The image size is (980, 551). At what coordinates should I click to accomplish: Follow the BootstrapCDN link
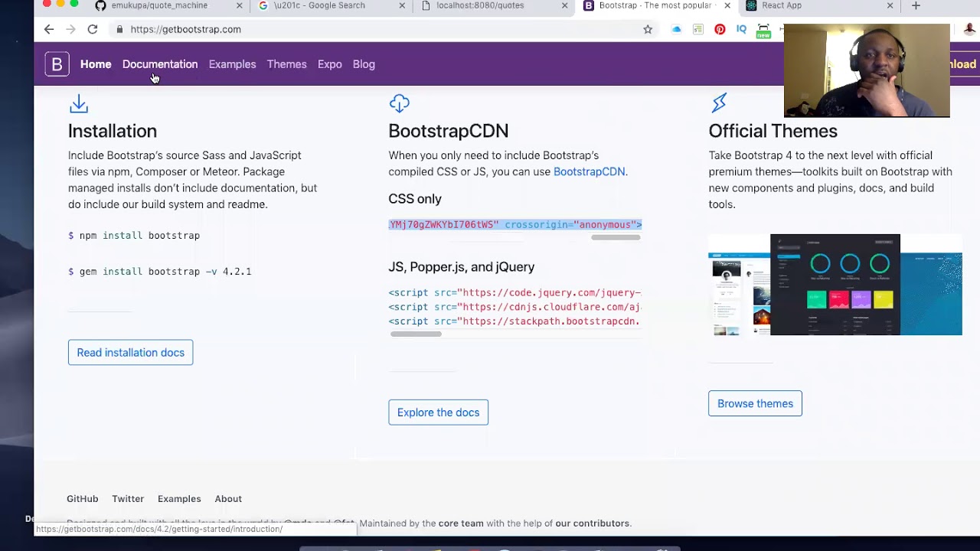point(589,171)
